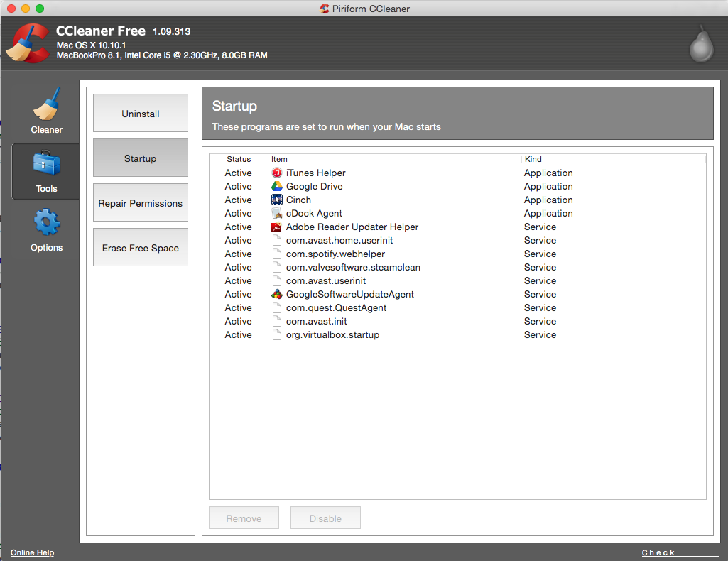728x561 pixels.
Task: Click Service kind of com.spotify.webhelper
Action: click(540, 254)
